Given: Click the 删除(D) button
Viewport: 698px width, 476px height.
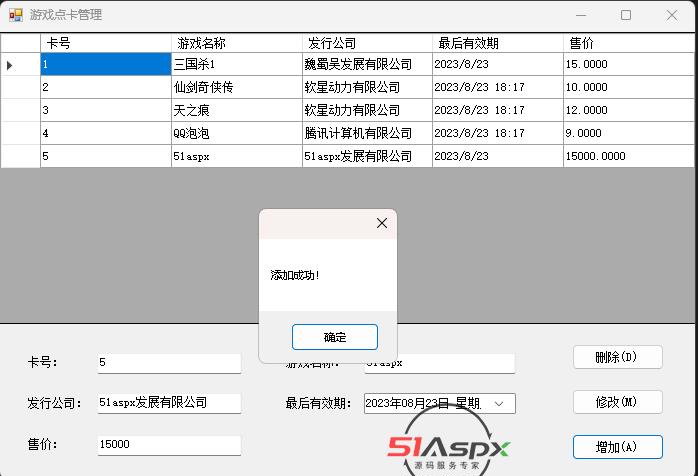Looking at the screenshot, I should [617, 357].
